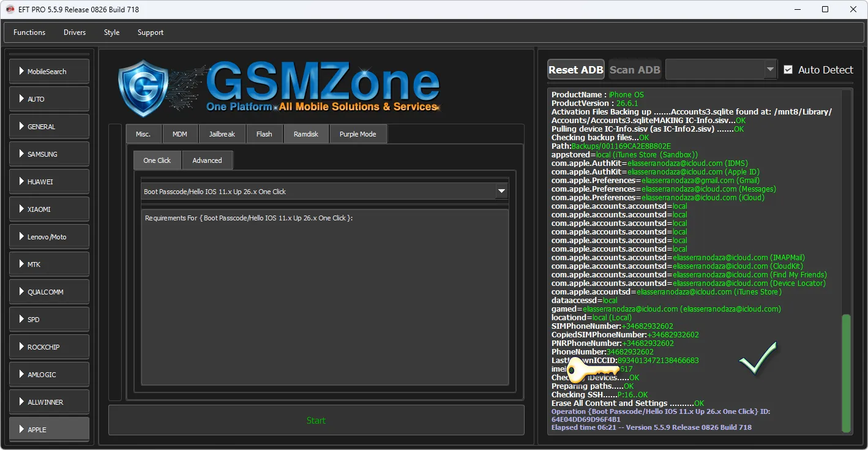Open the ADB device selection dropdown
This screenshot has width=868, height=450.
pyautogui.click(x=721, y=70)
